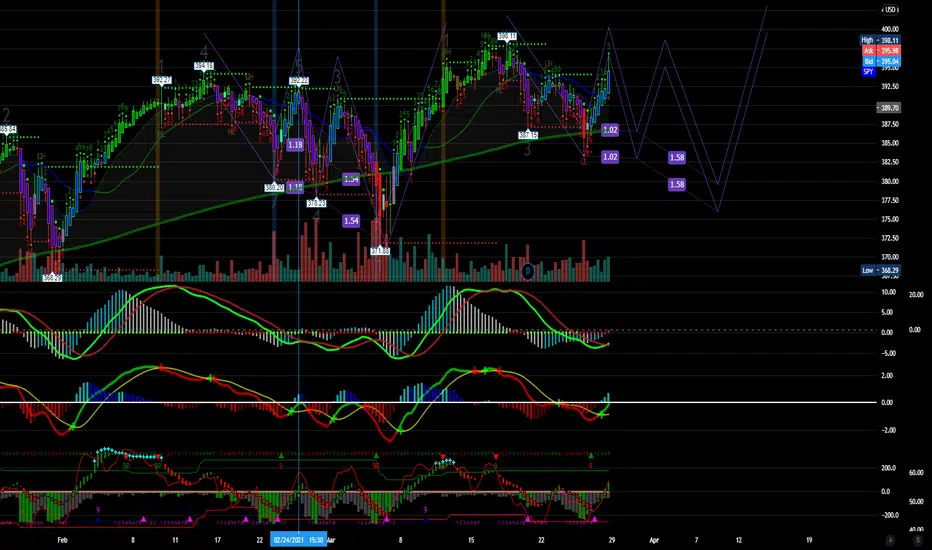Select the Low 368.29 price label

click(x=880, y=270)
